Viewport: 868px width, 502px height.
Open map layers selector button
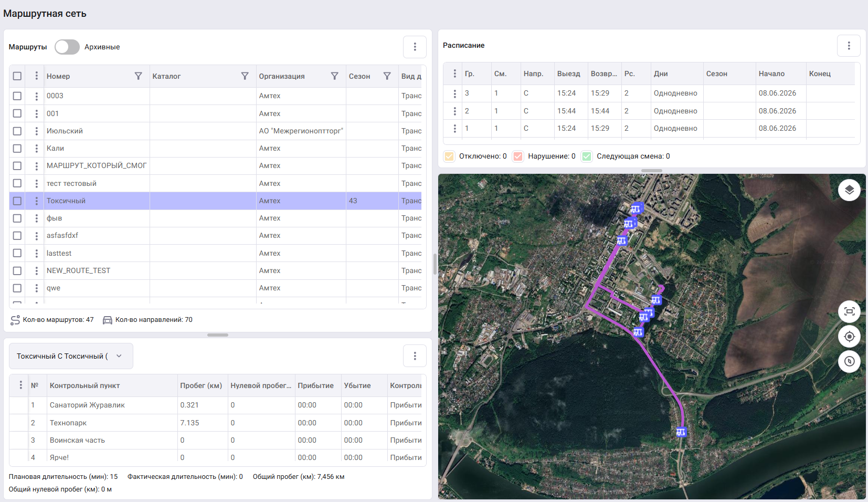tap(849, 190)
